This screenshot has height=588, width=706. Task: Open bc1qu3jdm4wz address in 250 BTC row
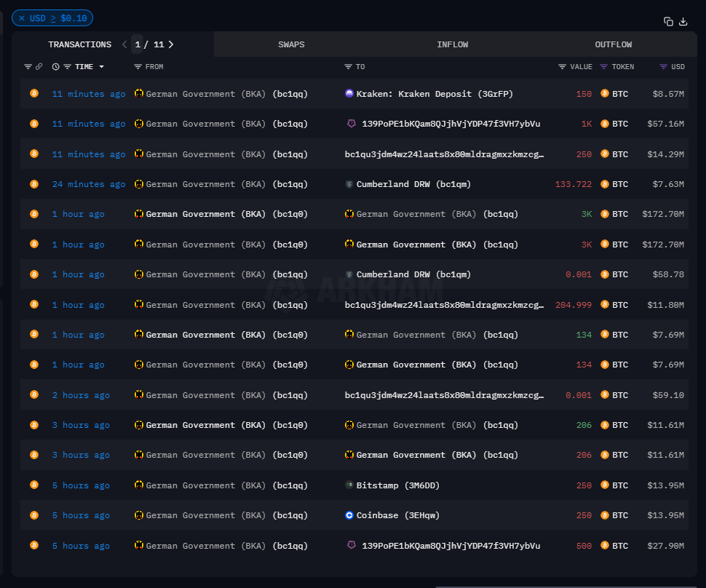(444, 154)
